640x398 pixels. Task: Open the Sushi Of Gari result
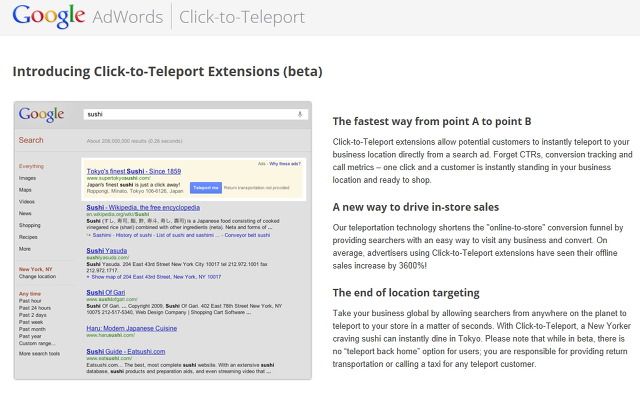[106, 293]
